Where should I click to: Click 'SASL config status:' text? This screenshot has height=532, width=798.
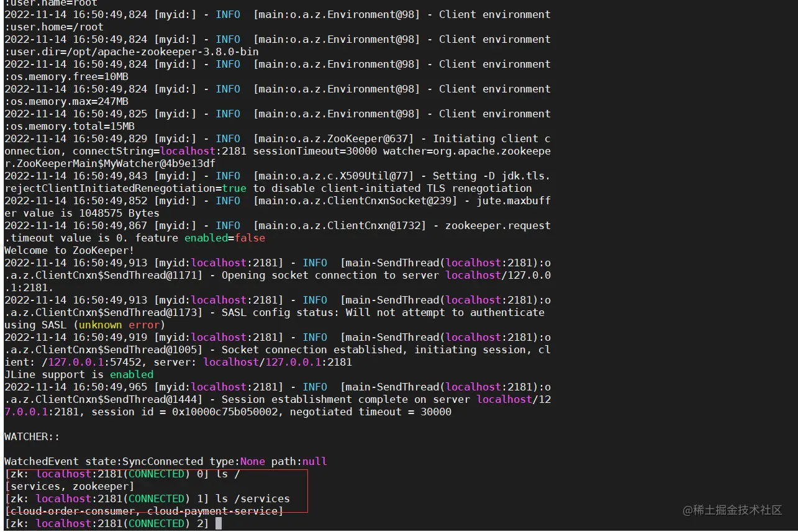[x=281, y=312]
